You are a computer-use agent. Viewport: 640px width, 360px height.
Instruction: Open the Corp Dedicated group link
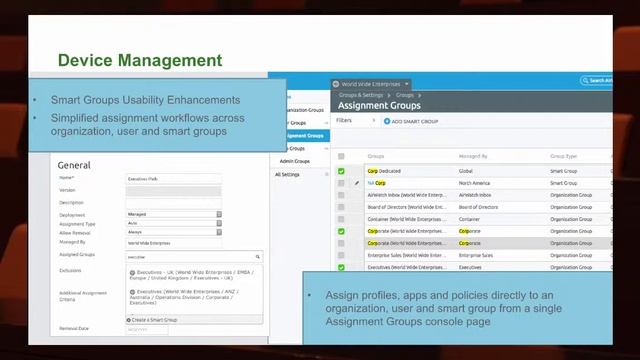(x=384, y=171)
